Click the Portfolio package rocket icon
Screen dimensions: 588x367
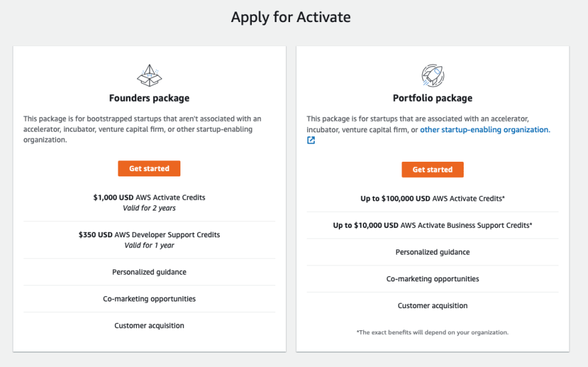[x=433, y=76]
